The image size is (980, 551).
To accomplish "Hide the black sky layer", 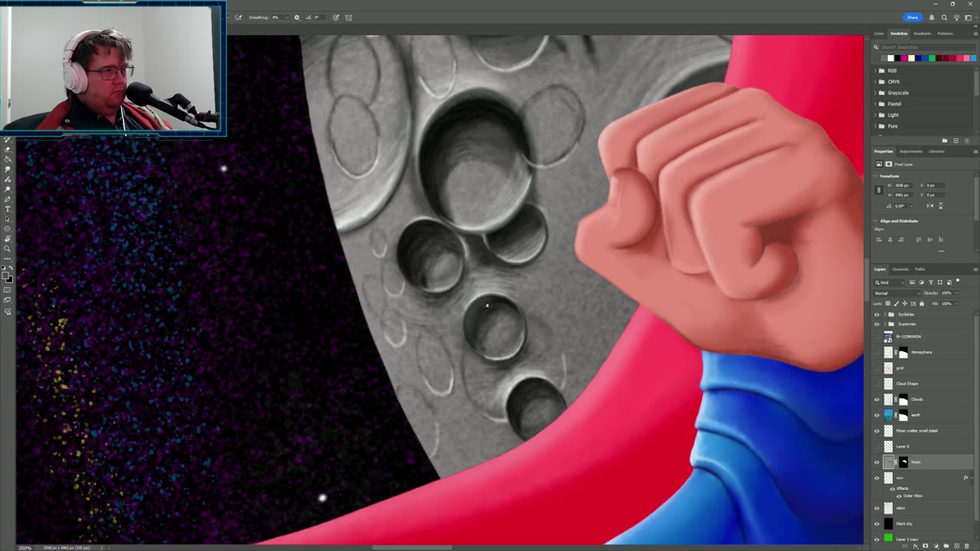I will click(877, 523).
